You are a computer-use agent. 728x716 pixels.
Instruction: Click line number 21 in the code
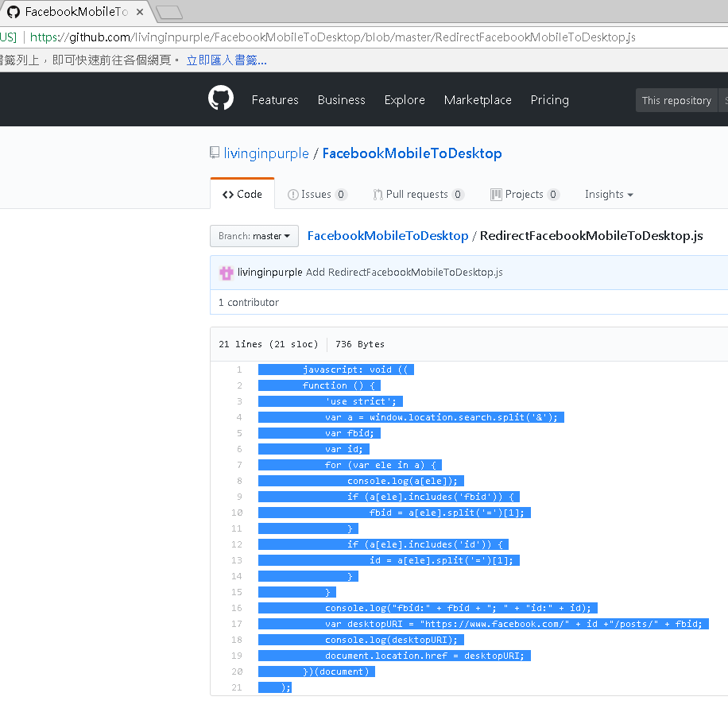coord(237,687)
